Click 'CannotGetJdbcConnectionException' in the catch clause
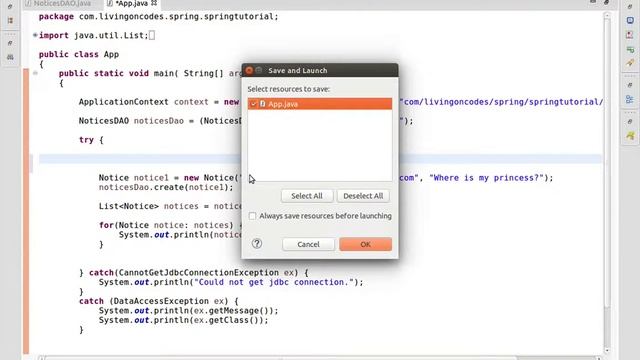This screenshot has width=640, height=360. click(x=198, y=273)
